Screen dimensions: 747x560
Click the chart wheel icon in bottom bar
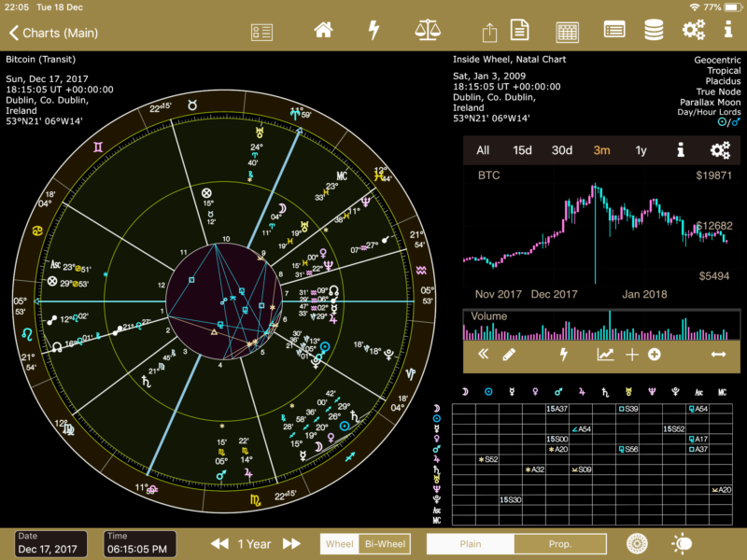click(638, 543)
